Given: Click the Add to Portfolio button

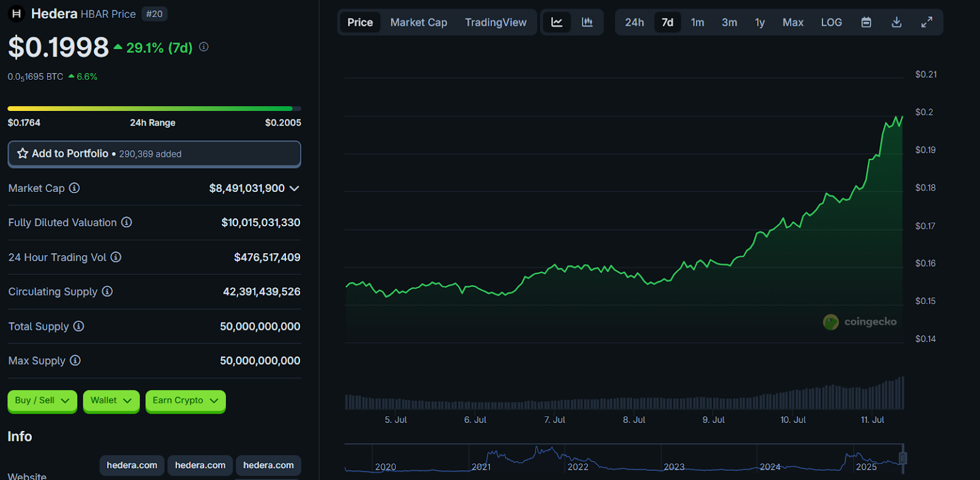Looking at the screenshot, I should 154,154.
